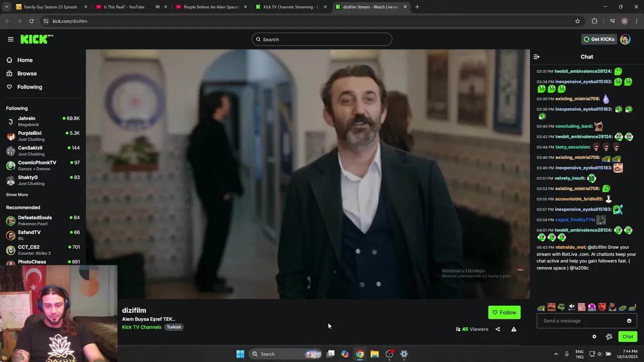Open chat settings gear icon
The width and height of the screenshot is (644, 362).
[594, 337]
